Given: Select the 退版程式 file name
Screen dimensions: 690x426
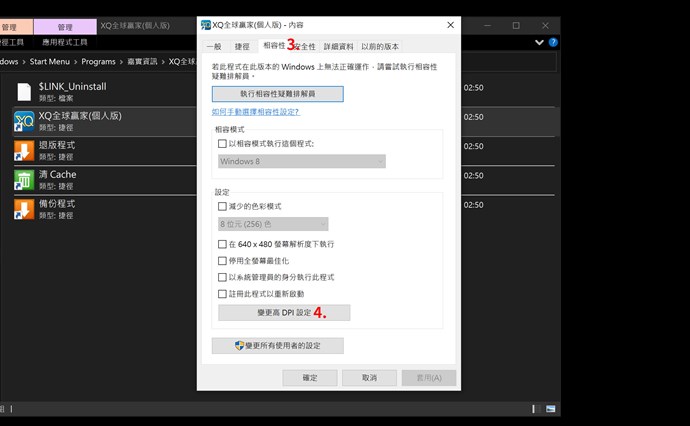Looking at the screenshot, I should (57, 145).
